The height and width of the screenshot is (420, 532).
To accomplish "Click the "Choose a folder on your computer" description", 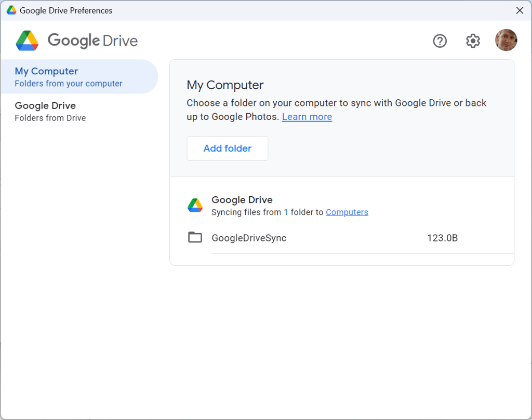I will [x=336, y=103].
